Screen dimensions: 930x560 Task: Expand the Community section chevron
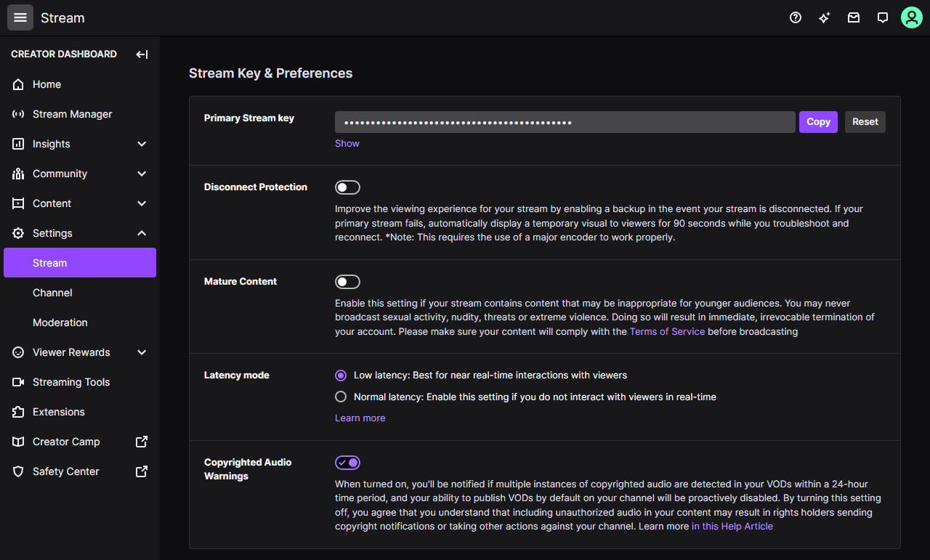point(142,174)
